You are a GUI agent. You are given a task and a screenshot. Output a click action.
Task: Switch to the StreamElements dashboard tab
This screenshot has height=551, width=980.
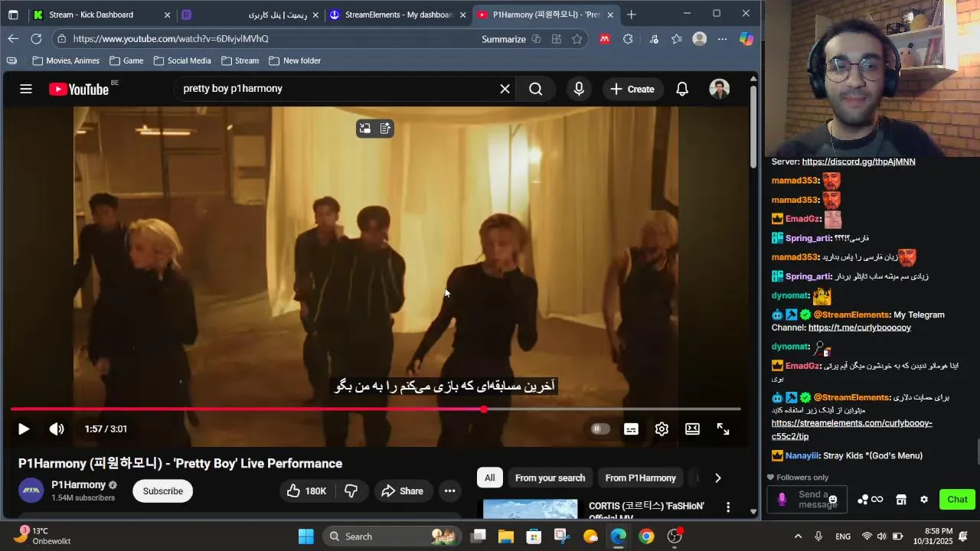[x=397, y=15]
